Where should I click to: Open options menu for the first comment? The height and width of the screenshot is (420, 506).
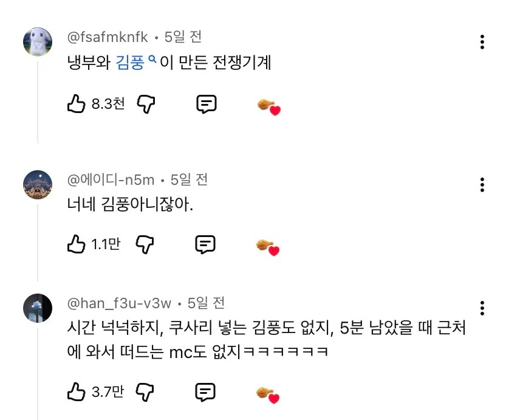click(x=482, y=41)
